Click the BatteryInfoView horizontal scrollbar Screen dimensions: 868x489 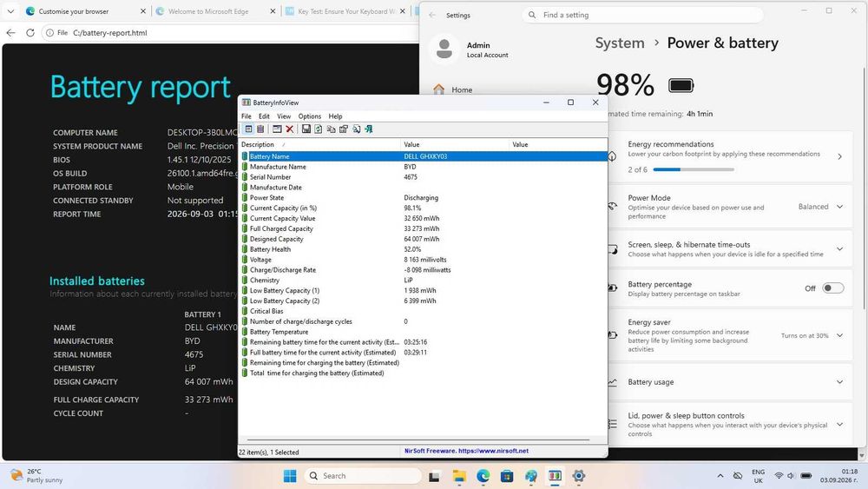(418, 440)
